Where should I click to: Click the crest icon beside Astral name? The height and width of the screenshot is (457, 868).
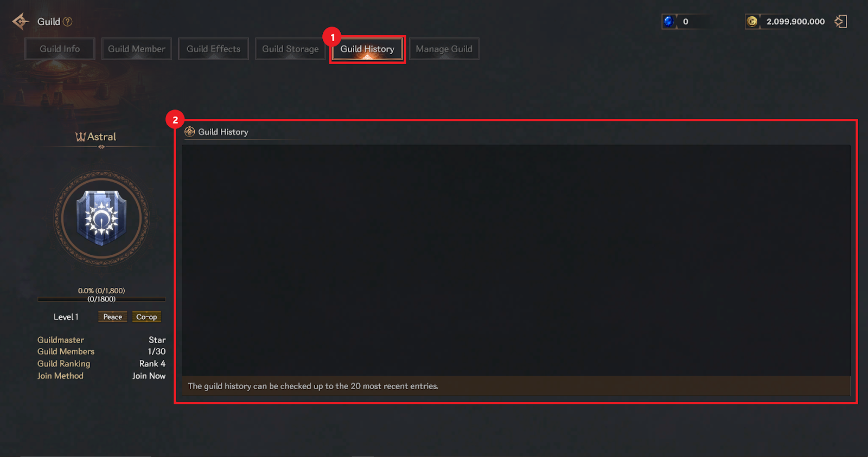(x=80, y=137)
